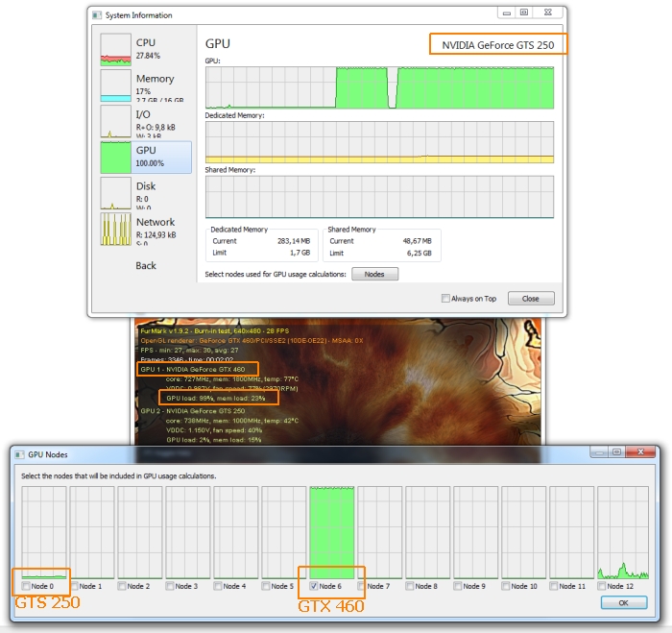Check the Node 5 checkbox
The height and width of the screenshot is (633, 672).
click(266, 585)
